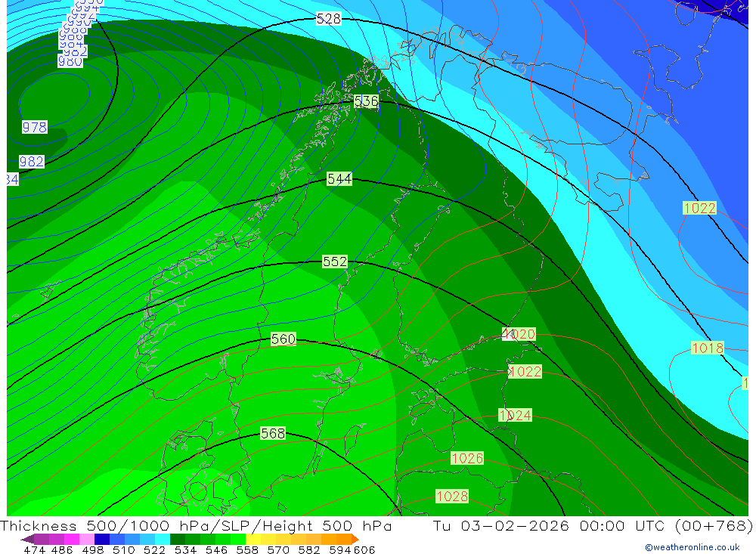Click the 982 label beneath the 978 label

[x=32, y=162]
